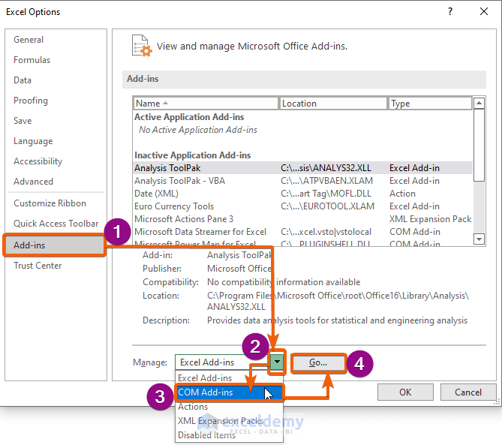Choose COM Add-ins from dropdown list
502x448 pixels.
point(229,392)
